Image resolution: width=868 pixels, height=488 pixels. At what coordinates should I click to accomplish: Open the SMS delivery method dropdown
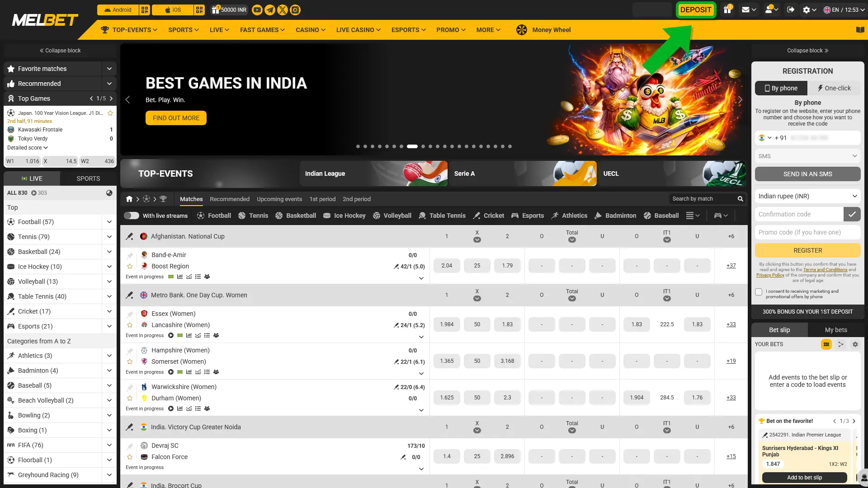click(808, 156)
